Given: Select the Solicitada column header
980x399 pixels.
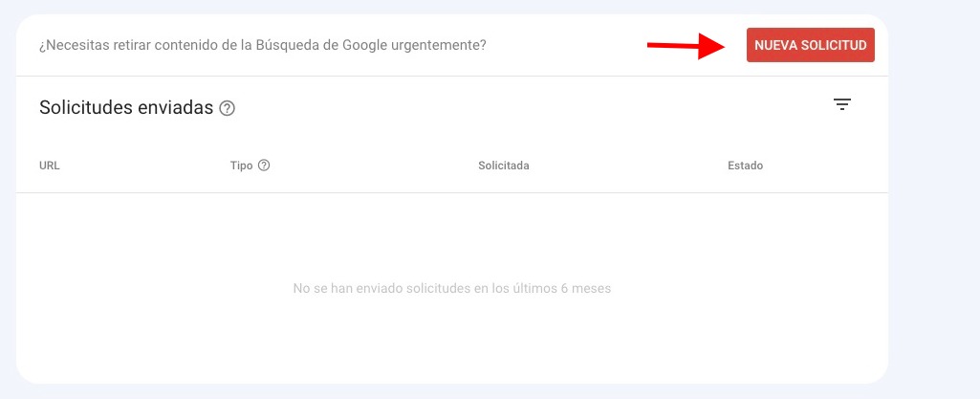Looking at the screenshot, I should coord(504,166).
